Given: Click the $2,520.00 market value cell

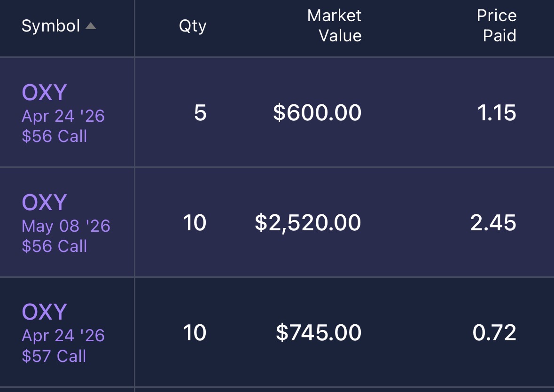Looking at the screenshot, I should 308,223.
